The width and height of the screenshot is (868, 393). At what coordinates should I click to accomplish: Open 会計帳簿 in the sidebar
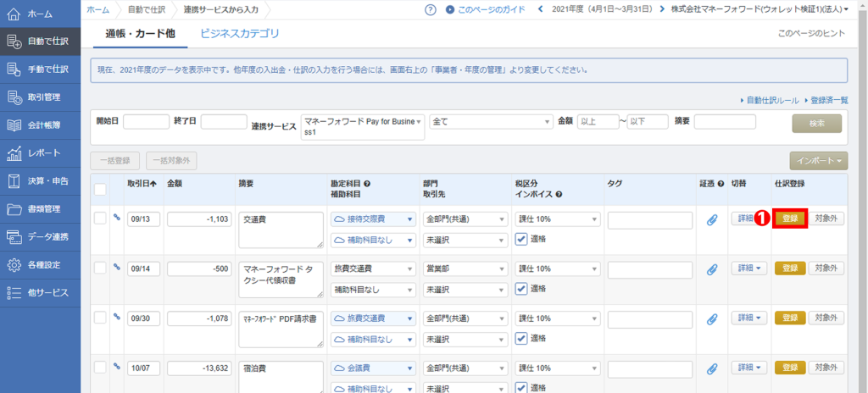(x=41, y=125)
